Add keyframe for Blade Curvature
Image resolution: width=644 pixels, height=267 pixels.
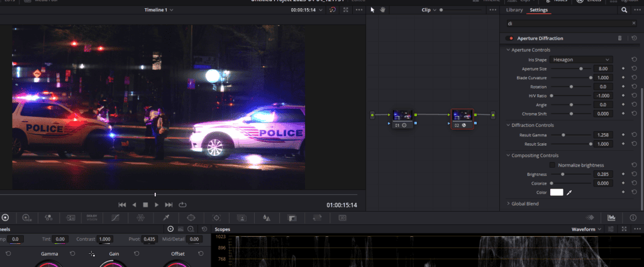pyautogui.click(x=623, y=77)
